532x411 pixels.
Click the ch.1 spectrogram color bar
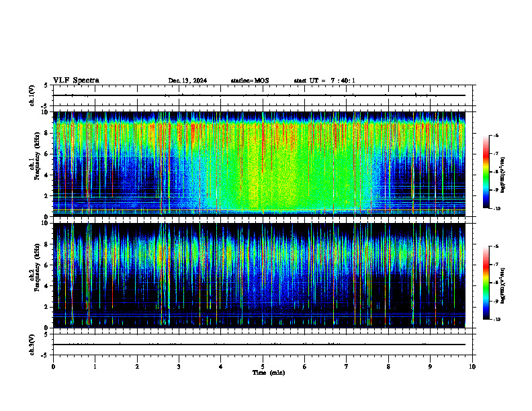pos(486,172)
